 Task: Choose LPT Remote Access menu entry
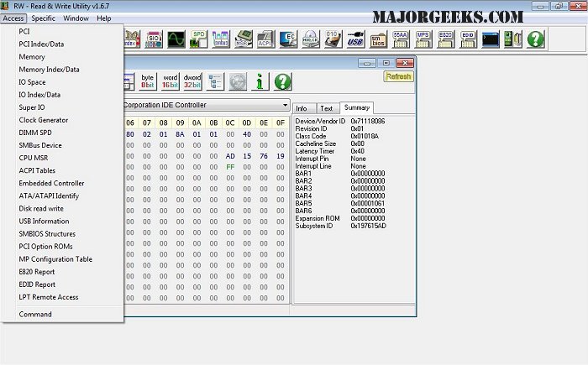pos(62,297)
